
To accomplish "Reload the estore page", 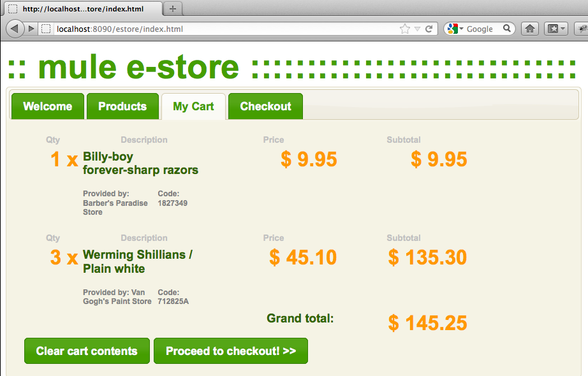I will (x=429, y=29).
